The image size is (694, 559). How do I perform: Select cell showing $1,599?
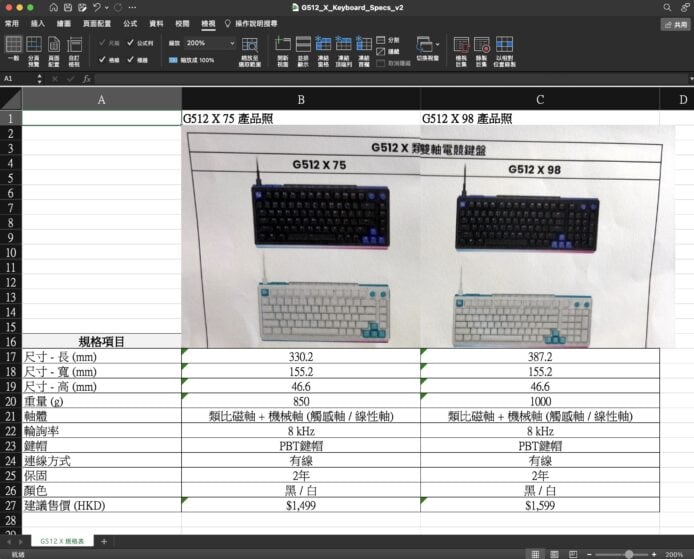coord(540,505)
